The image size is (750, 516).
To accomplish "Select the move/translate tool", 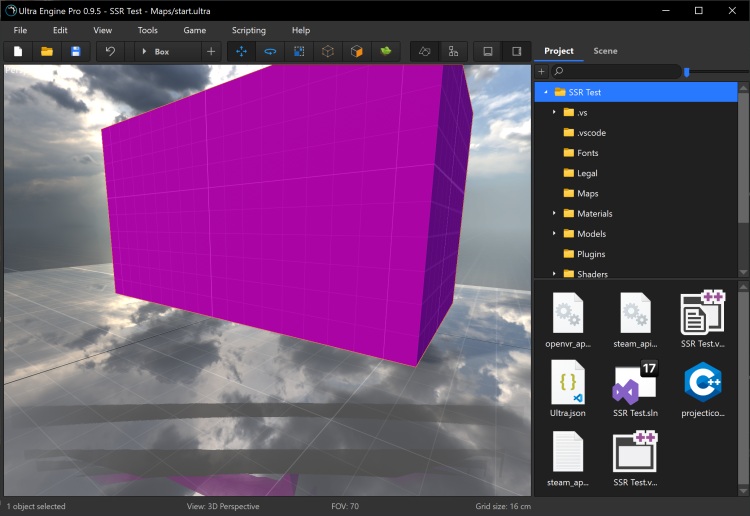I will click(x=241, y=51).
